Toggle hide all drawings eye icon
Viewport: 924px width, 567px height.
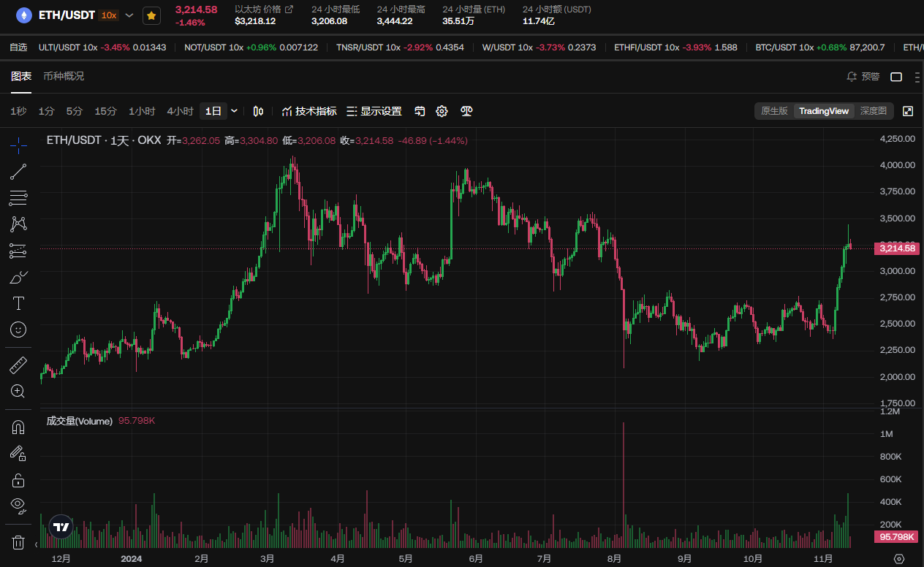pyautogui.click(x=18, y=506)
